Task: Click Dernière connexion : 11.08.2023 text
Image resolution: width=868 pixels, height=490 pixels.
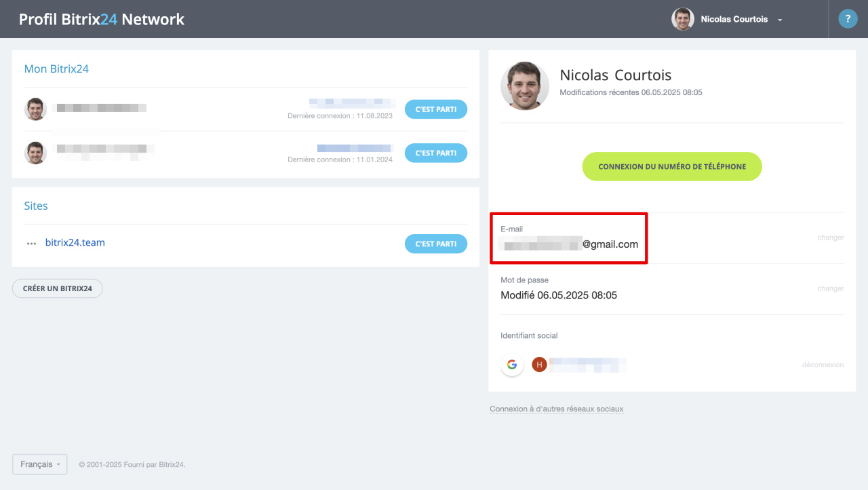Action: (x=340, y=116)
